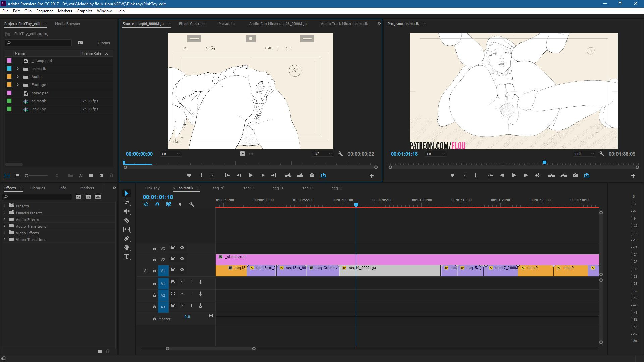Switch Project panel to icon view
The image size is (644, 362).
point(17,175)
